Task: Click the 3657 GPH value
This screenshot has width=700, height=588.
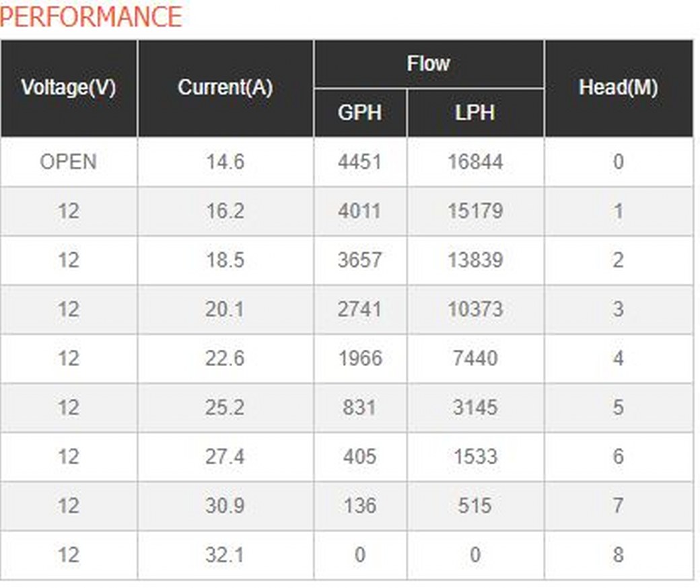Action: [359, 260]
